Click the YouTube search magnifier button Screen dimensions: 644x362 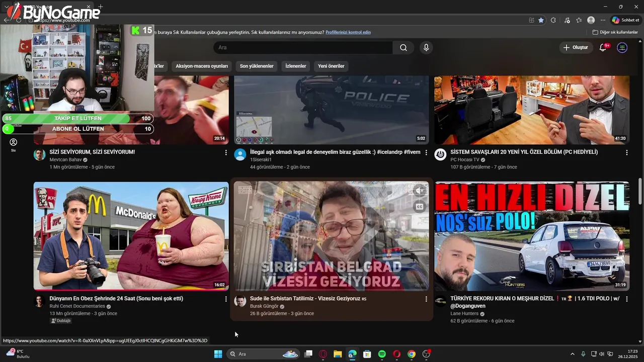click(404, 48)
